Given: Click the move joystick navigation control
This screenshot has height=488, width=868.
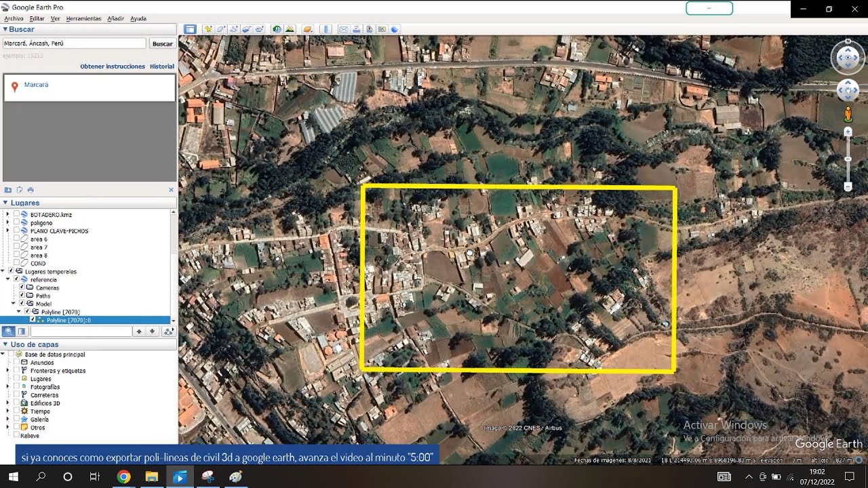Looking at the screenshot, I should tap(848, 89).
